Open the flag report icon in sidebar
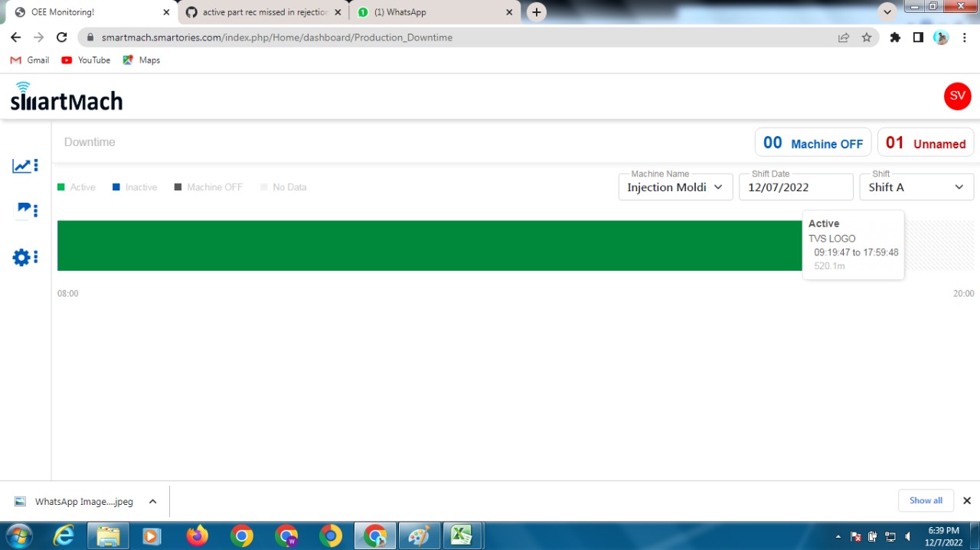 click(21, 210)
